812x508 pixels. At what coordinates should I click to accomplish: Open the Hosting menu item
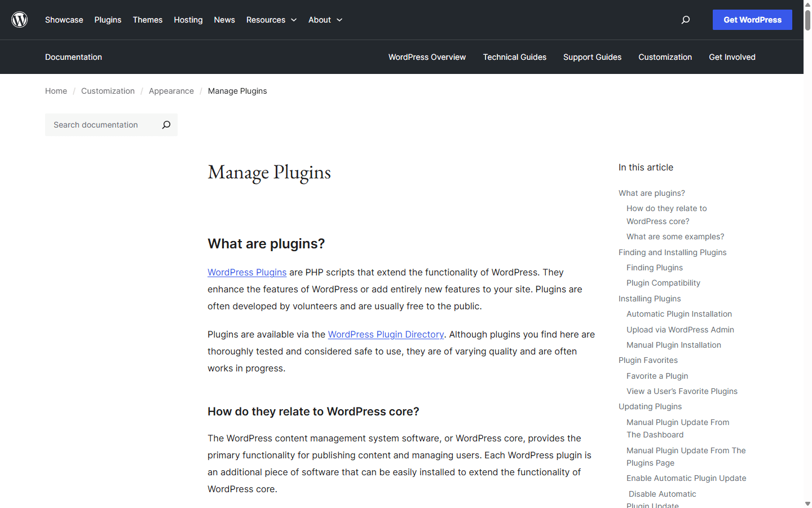tap(188, 20)
